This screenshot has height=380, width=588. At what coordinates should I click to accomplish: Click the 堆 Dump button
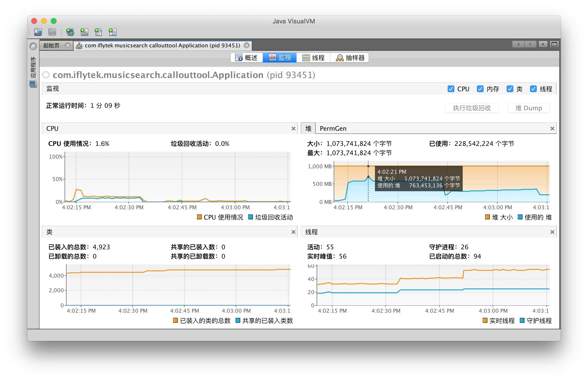point(528,108)
